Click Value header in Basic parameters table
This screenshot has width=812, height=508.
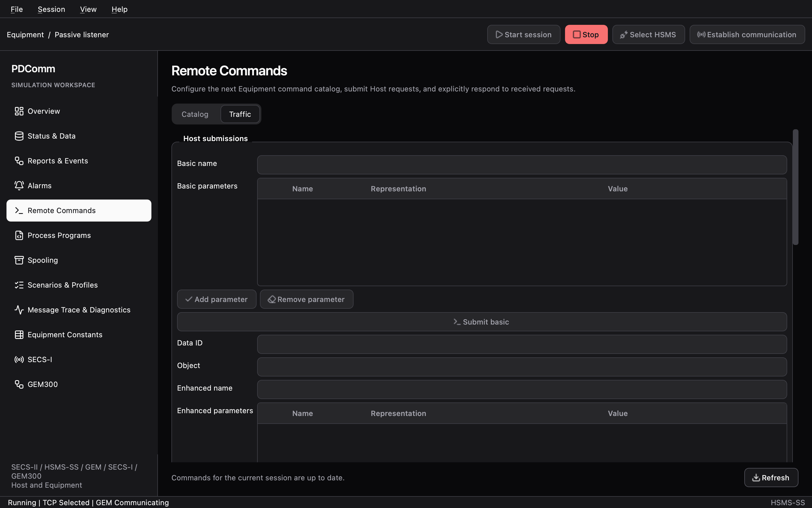click(617, 189)
